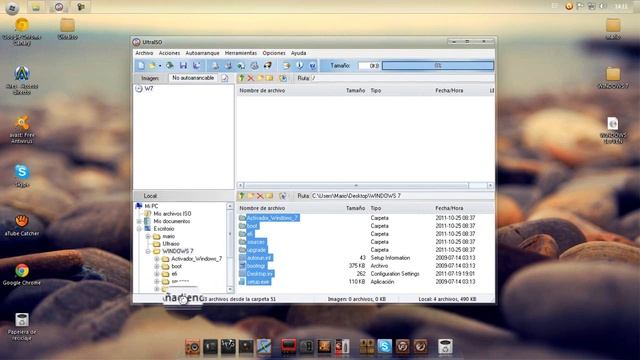Click the boot properties icon beside No autoarrancable

(225, 78)
